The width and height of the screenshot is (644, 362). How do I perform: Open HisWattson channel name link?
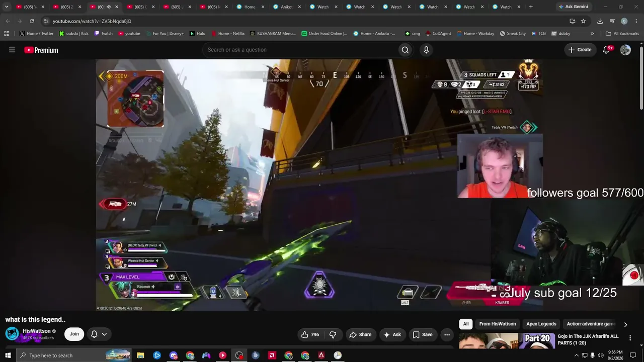pos(37,331)
